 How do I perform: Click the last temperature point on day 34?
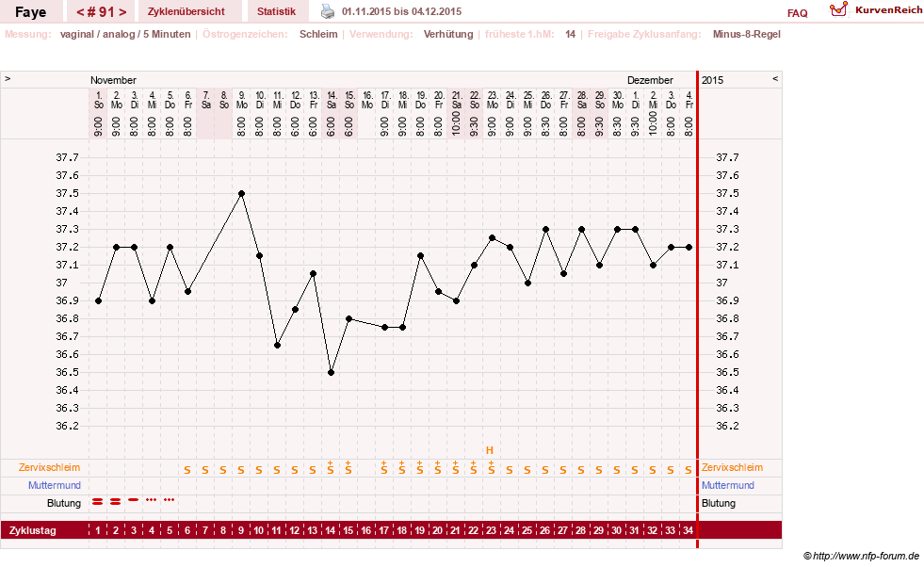pyautogui.click(x=689, y=248)
